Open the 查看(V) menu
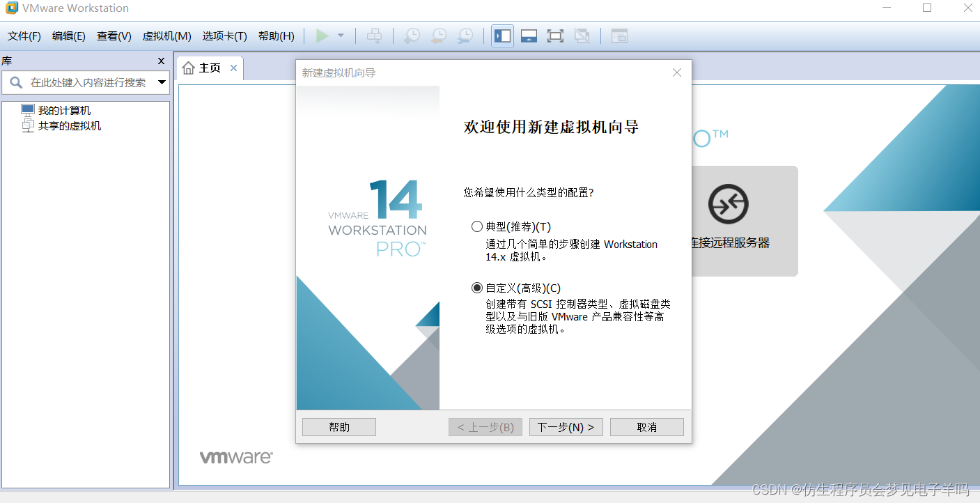 click(114, 36)
